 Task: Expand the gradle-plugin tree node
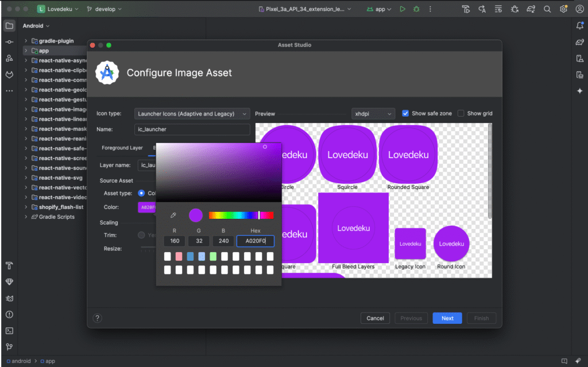coord(26,41)
